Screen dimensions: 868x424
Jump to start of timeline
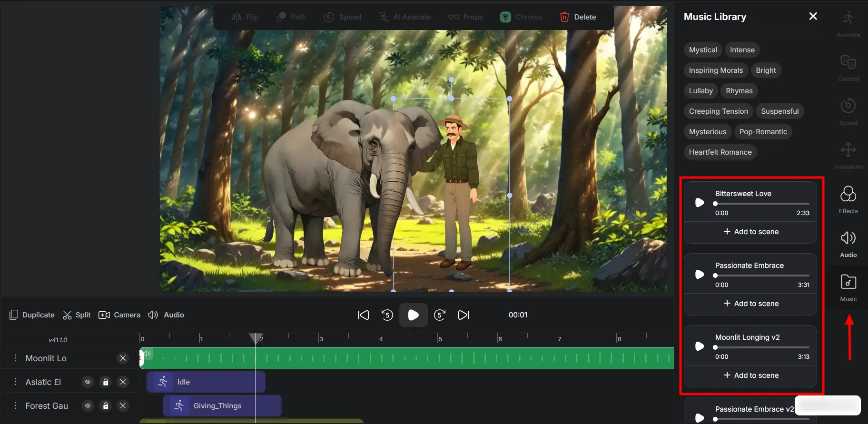click(364, 315)
